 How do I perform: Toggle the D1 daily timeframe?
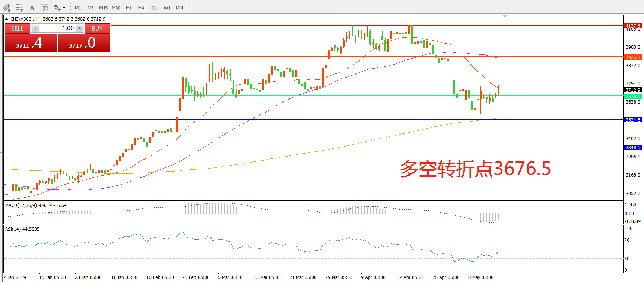154,7
